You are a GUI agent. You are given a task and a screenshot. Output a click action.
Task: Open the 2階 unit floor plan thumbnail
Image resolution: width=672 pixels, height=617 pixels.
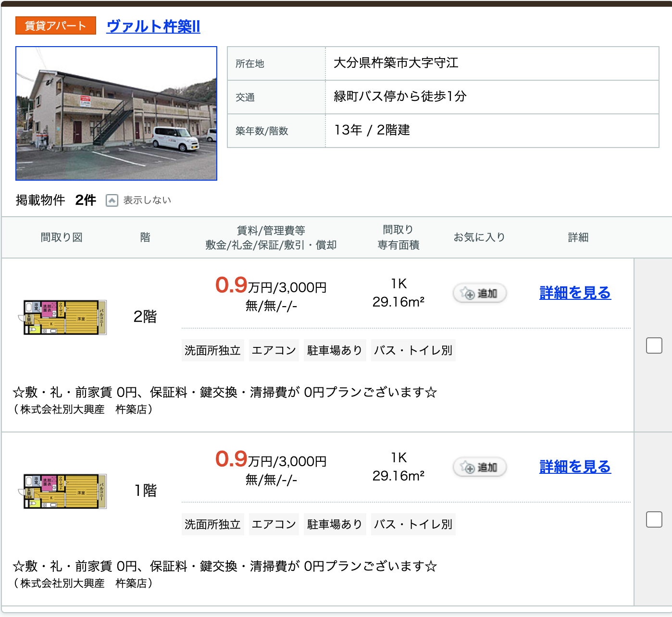coord(65,317)
